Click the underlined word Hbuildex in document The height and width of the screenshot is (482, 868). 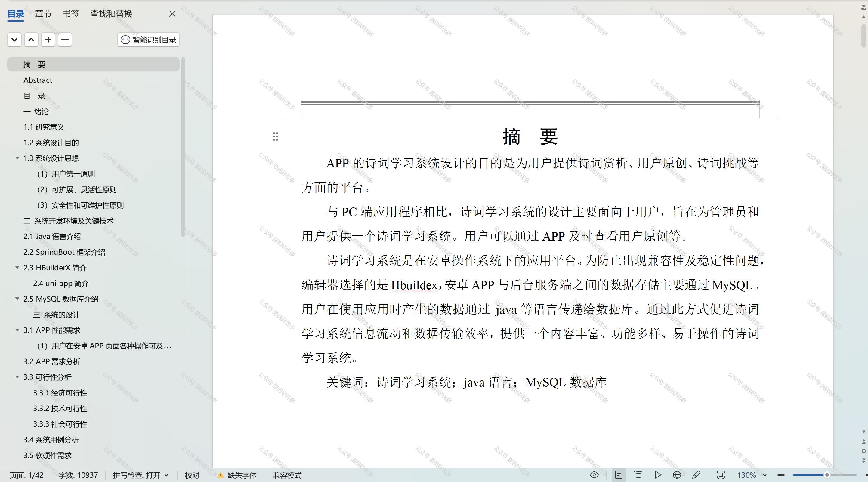click(x=414, y=285)
